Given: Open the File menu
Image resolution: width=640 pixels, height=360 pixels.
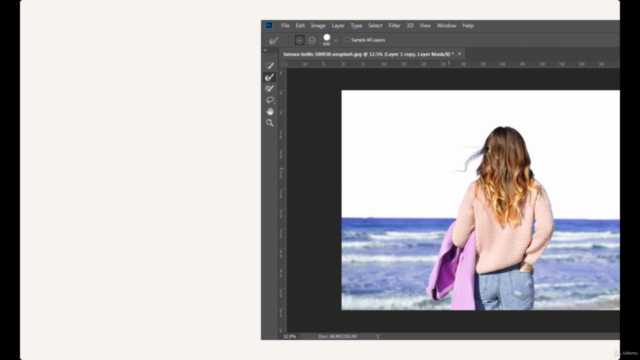Looking at the screenshot, I should pos(285,25).
